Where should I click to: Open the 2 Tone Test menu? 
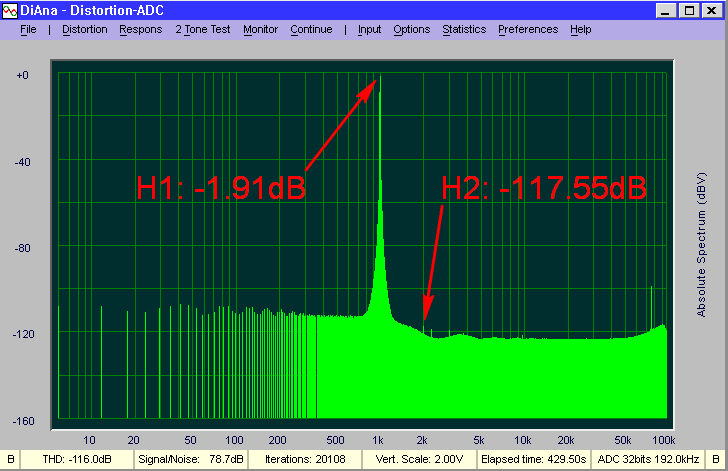tap(202, 29)
